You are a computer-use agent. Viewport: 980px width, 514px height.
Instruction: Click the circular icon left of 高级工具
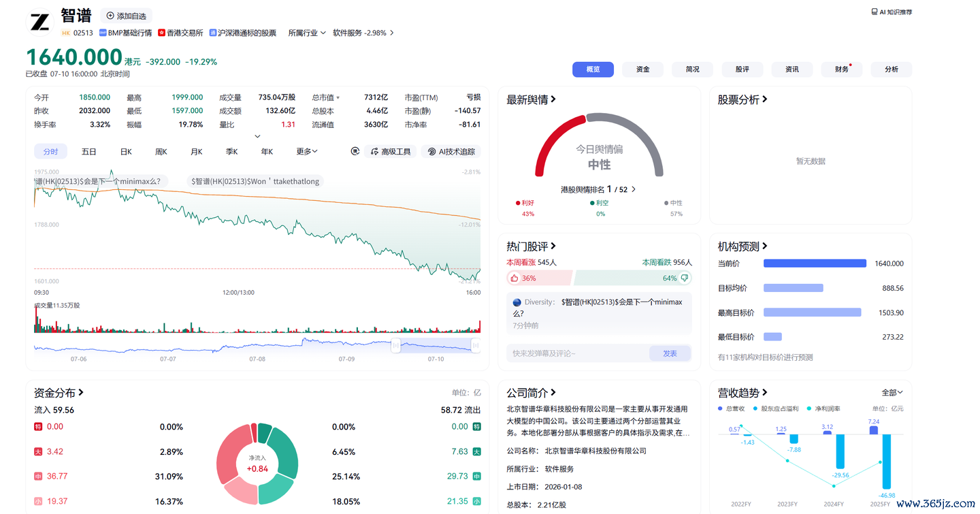click(355, 151)
